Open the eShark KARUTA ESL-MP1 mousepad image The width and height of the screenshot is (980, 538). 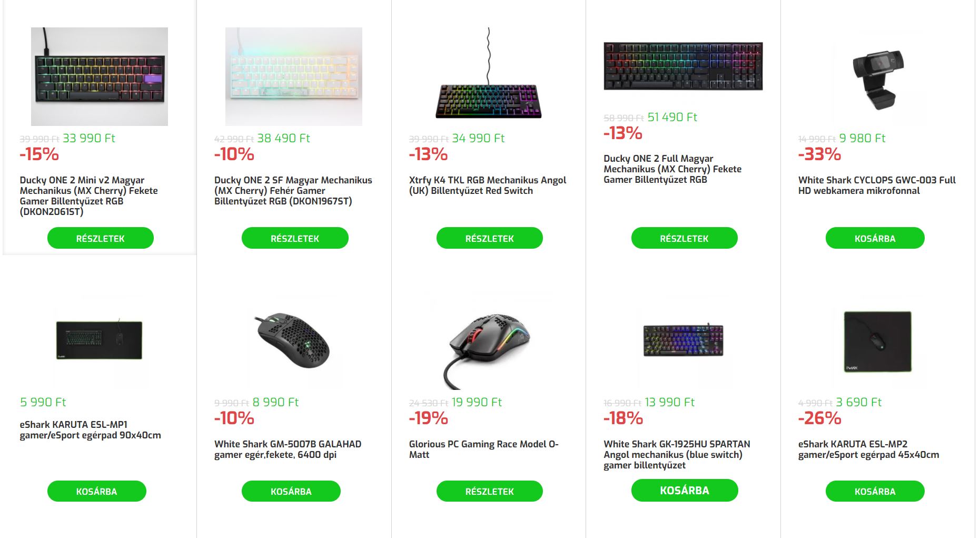(100, 340)
